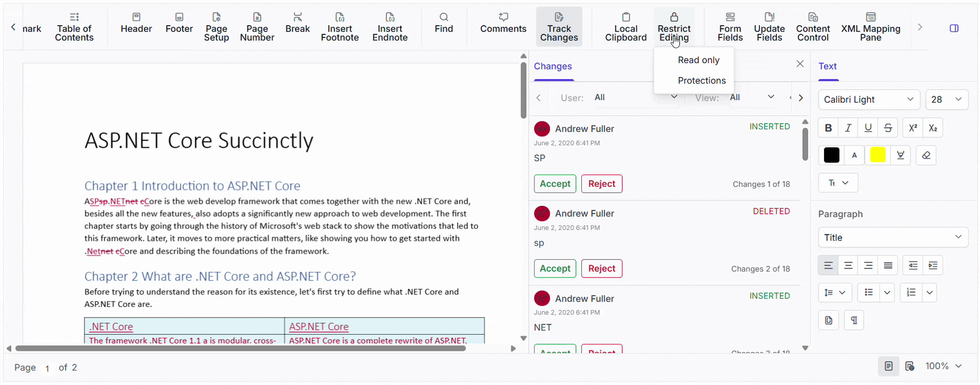Open the font size 28 dropdown
980x385 pixels.
click(x=946, y=99)
